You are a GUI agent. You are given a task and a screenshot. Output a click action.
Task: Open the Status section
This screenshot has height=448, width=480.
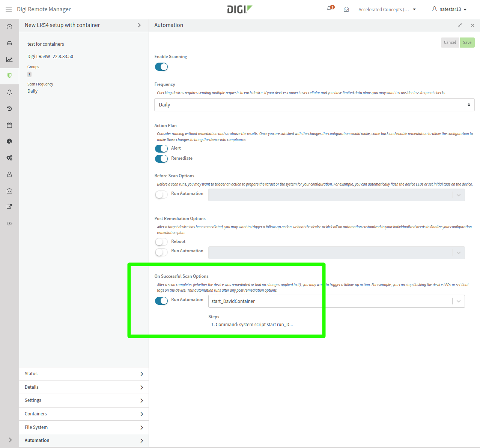(x=84, y=374)
